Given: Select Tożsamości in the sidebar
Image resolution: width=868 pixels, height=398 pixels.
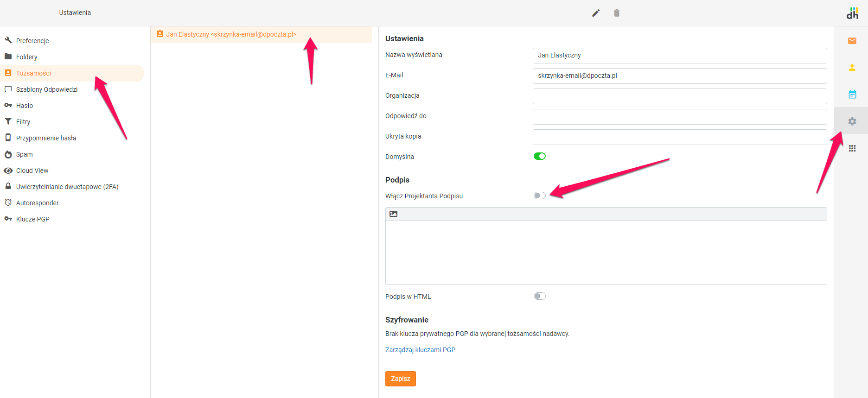Looking at the screenshot, I should pos(72,73).
